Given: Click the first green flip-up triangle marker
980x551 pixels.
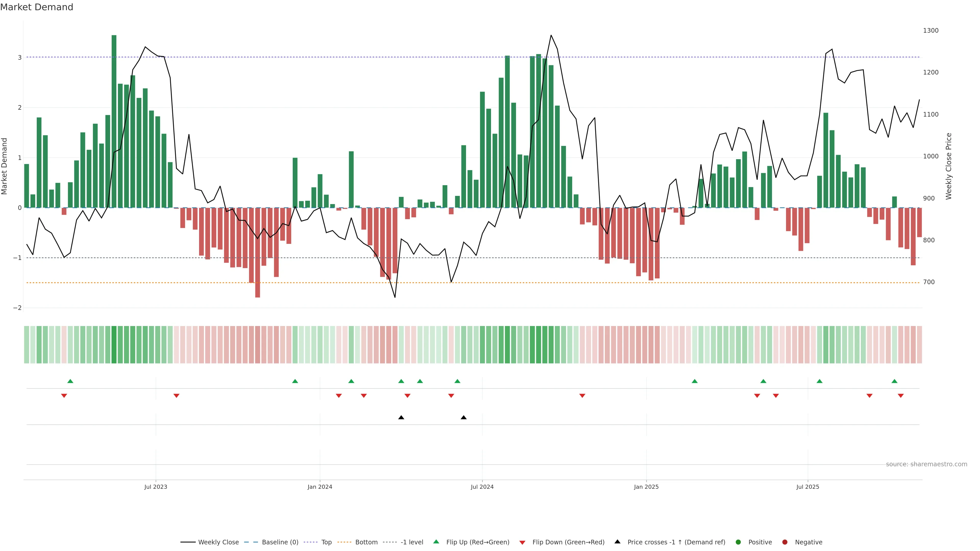Looking at the screenshot, I should (x=70, y=381).
